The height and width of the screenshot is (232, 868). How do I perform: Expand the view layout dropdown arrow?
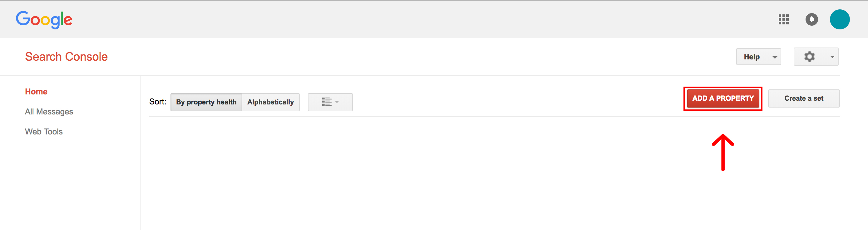tap(337, 102)
